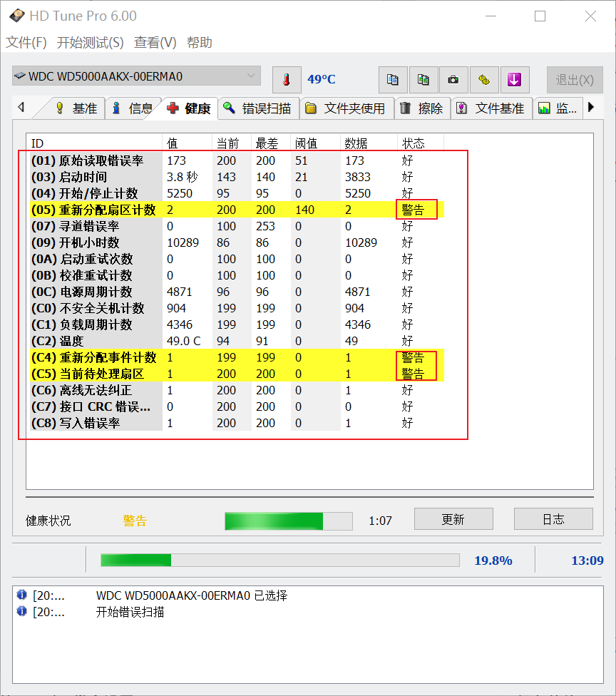Screen dimensions: 616x696
Task: Click the health update progress bar
Action: [289, 521]
